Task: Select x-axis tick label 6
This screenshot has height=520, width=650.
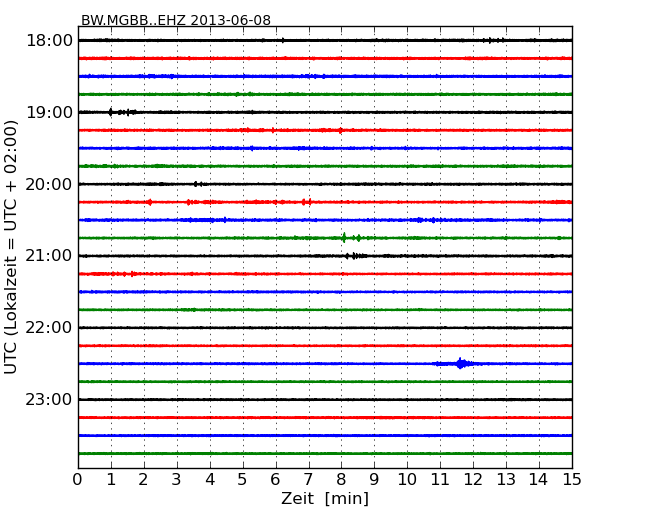Action: coord(275,480)
